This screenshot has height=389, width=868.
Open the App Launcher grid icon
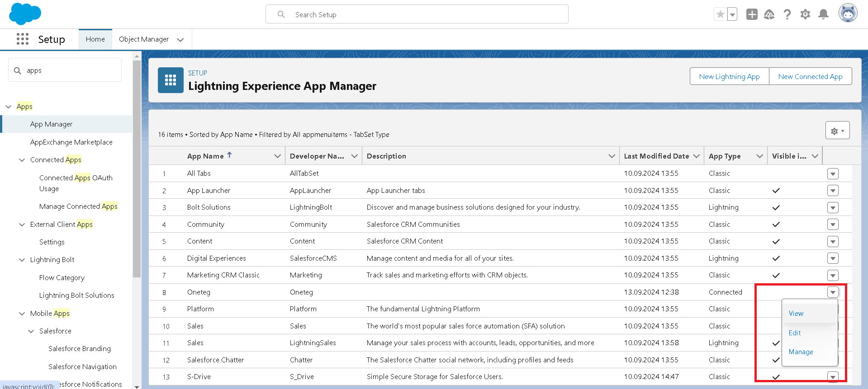tap(23, 39)
